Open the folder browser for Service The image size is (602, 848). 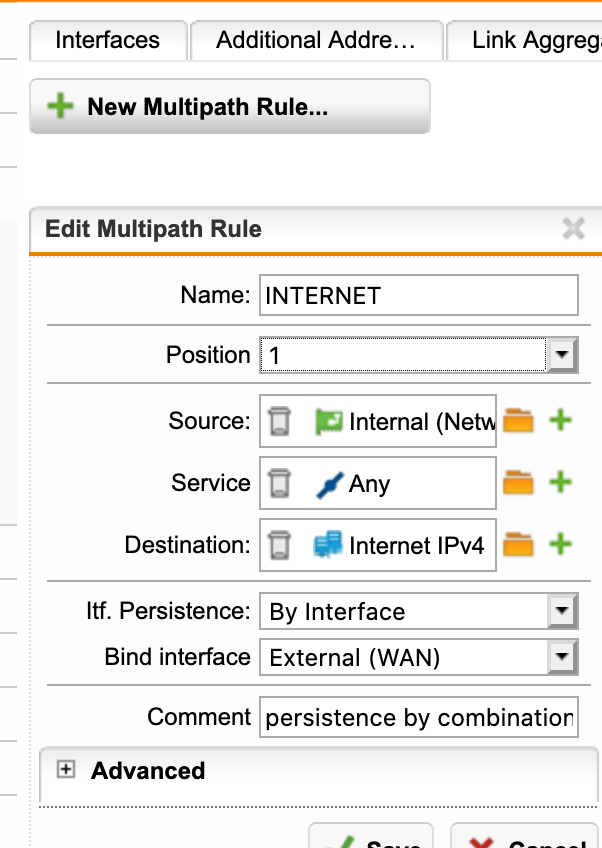coord(518,482)
